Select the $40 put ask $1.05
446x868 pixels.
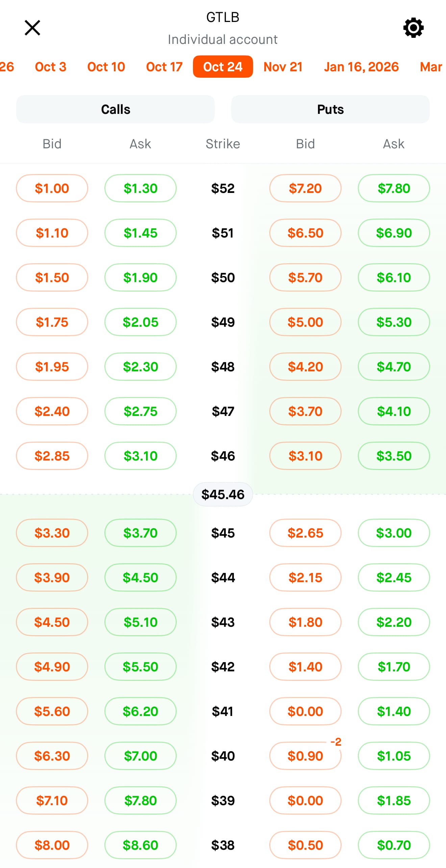(x=394, y=756)
